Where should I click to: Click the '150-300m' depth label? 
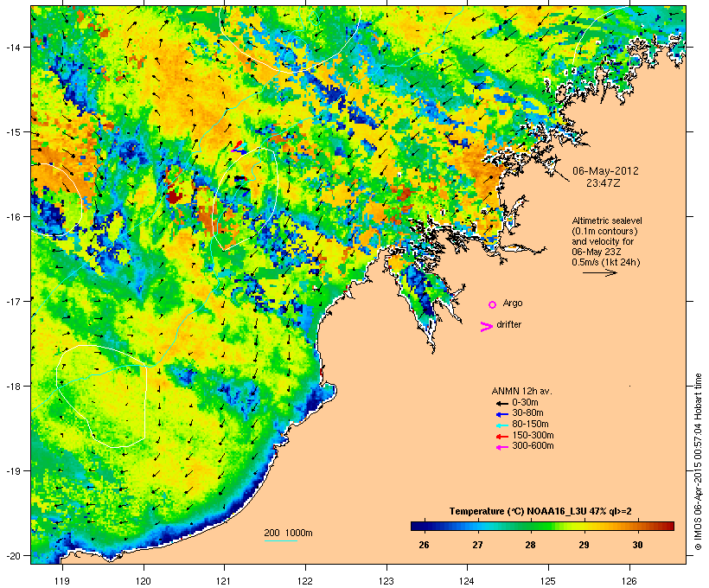click(x=533, y=436)
